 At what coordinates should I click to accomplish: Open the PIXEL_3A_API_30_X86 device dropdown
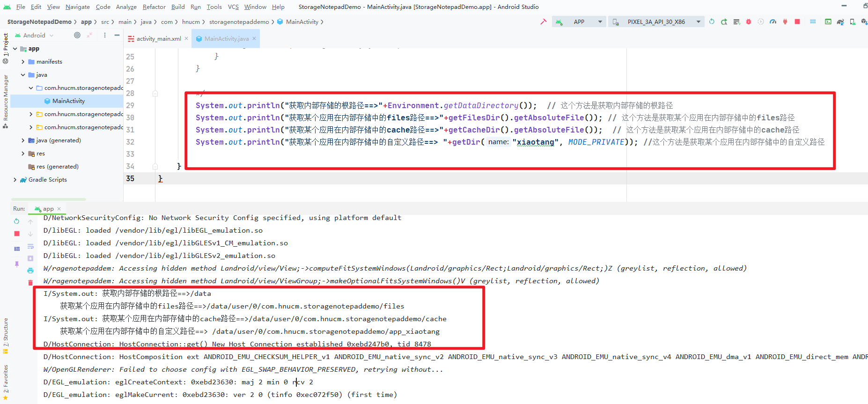(x=656, y=22)
